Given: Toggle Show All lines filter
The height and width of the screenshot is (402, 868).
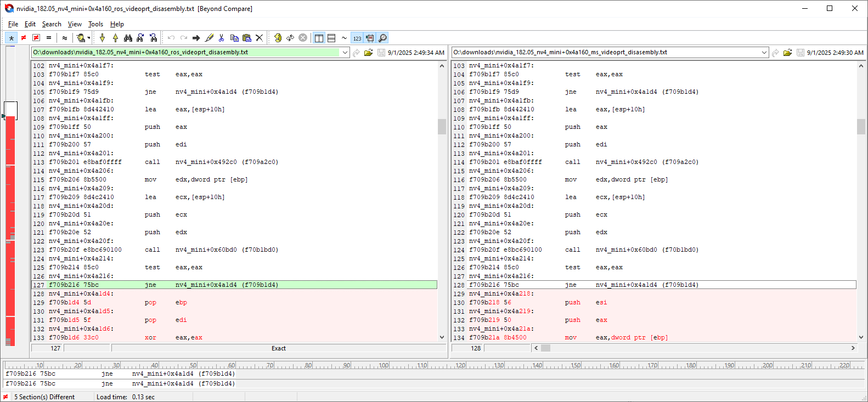Looking at the screenshot, I should (11, 38).
